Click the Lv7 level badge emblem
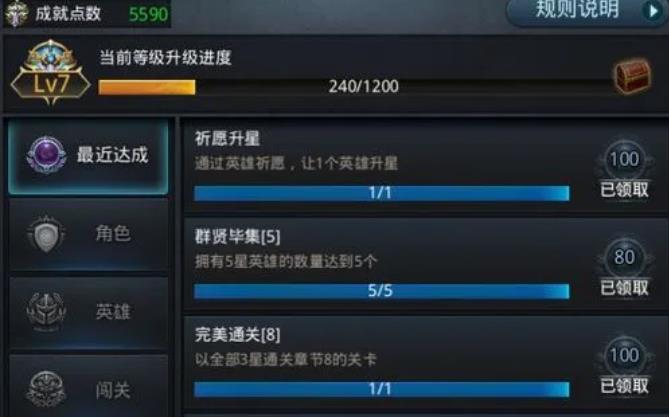Screen dimensions: 669x417 point(50,73)
